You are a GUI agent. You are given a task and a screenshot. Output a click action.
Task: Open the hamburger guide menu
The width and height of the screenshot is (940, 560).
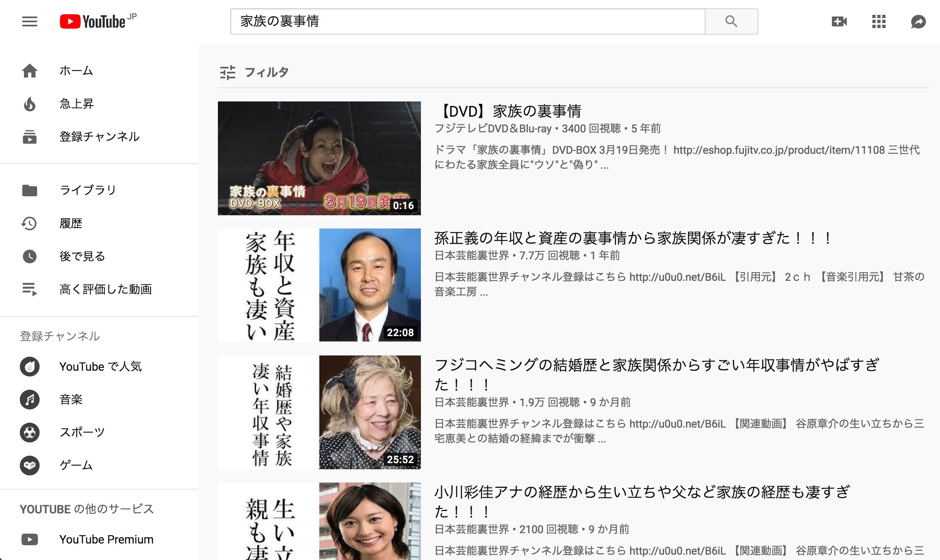click(x=30, y=21)
